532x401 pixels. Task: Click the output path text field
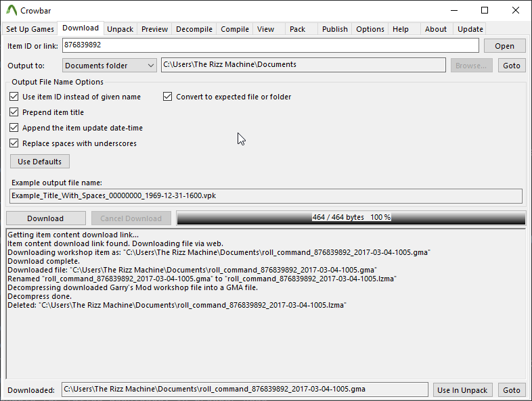[x=303, y=65]
